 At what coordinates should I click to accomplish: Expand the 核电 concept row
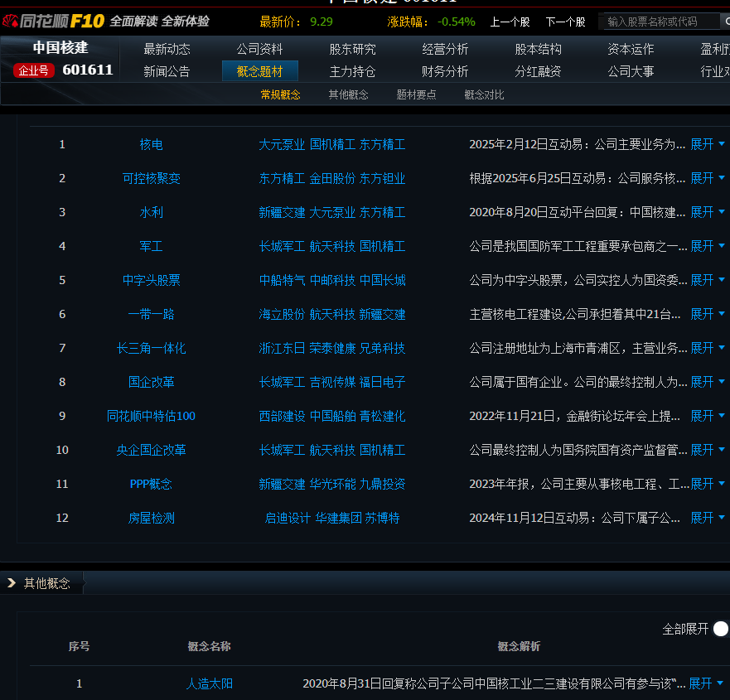pyautogui.click(x=707, y=144)
